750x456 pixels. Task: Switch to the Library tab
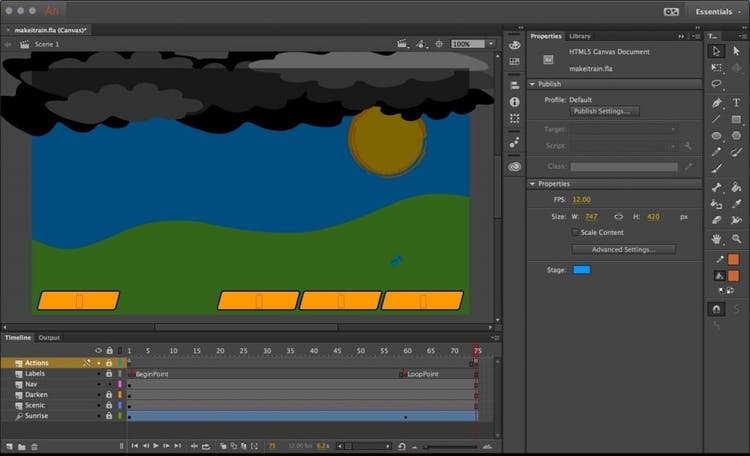tap(580, 36)
